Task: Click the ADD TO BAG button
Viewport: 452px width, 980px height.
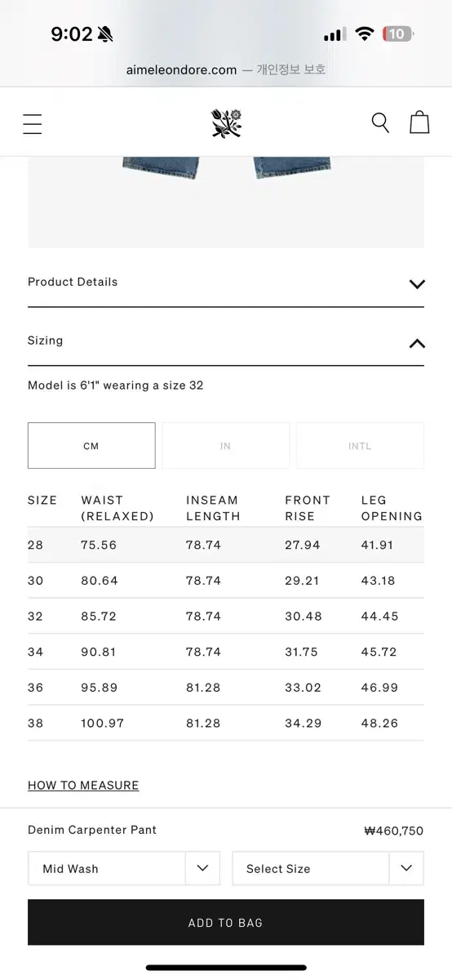Action: pos(226,923)
